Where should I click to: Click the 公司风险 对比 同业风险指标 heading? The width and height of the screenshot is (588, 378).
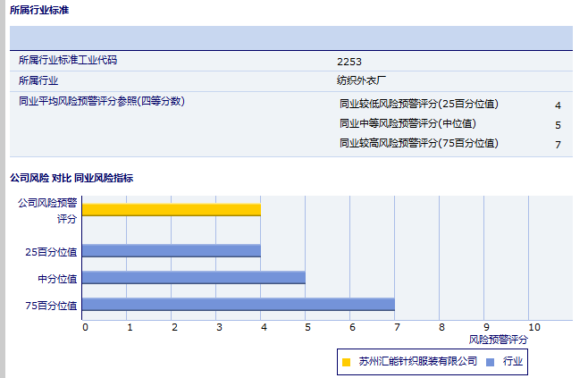tap(71, 178)
